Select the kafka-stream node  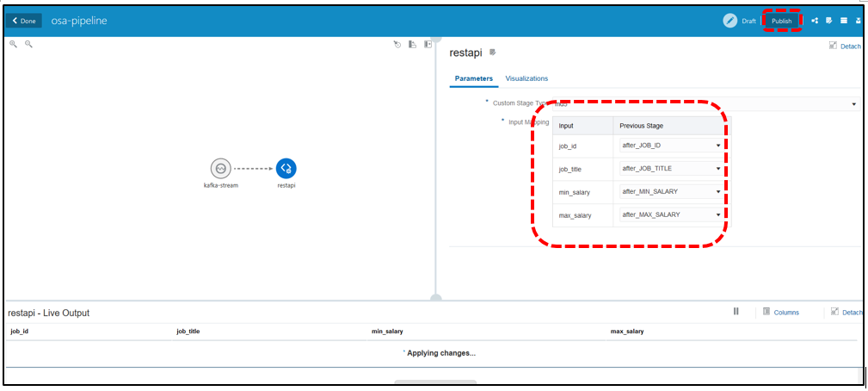(220, 168)
